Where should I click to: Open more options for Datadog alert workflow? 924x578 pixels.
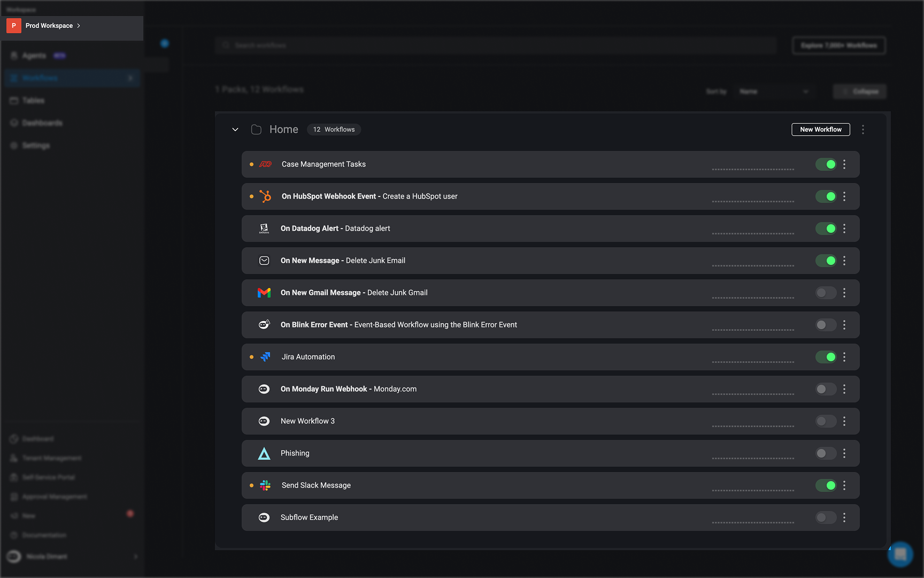tap(844, 229)
